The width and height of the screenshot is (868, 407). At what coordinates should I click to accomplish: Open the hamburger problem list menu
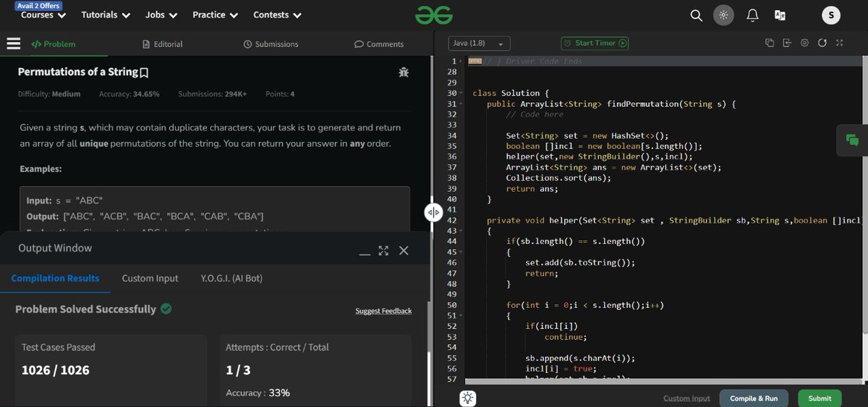pyautogui.click(x=13, y=43)
